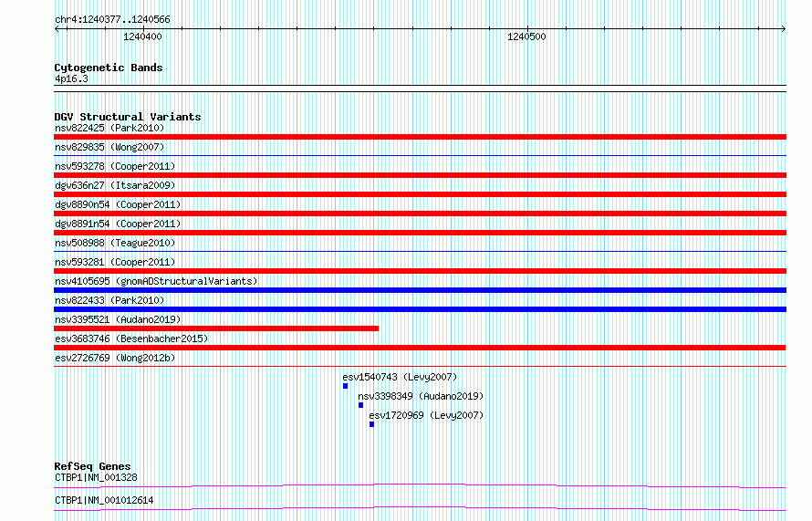Click the red bar under esv3683746
812x521 pixels.
[x=420, y=348]
